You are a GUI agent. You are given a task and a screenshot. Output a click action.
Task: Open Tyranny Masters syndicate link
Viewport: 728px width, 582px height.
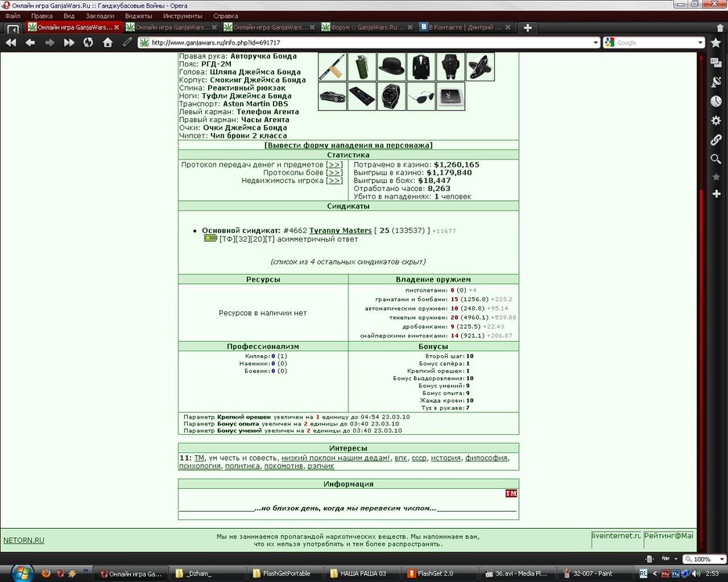(341, 231)
